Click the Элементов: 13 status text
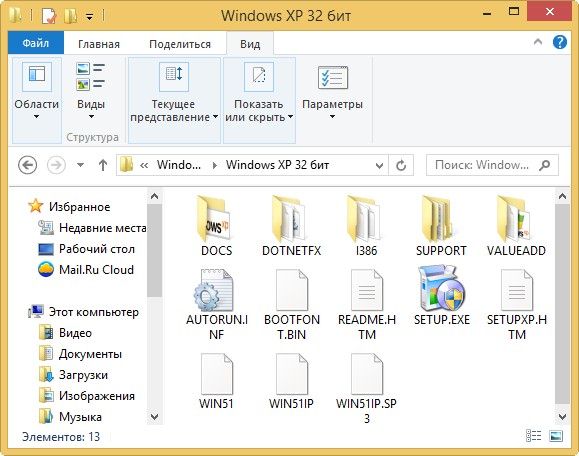Viewport: 579px width, 456px height. click(61, 437)
